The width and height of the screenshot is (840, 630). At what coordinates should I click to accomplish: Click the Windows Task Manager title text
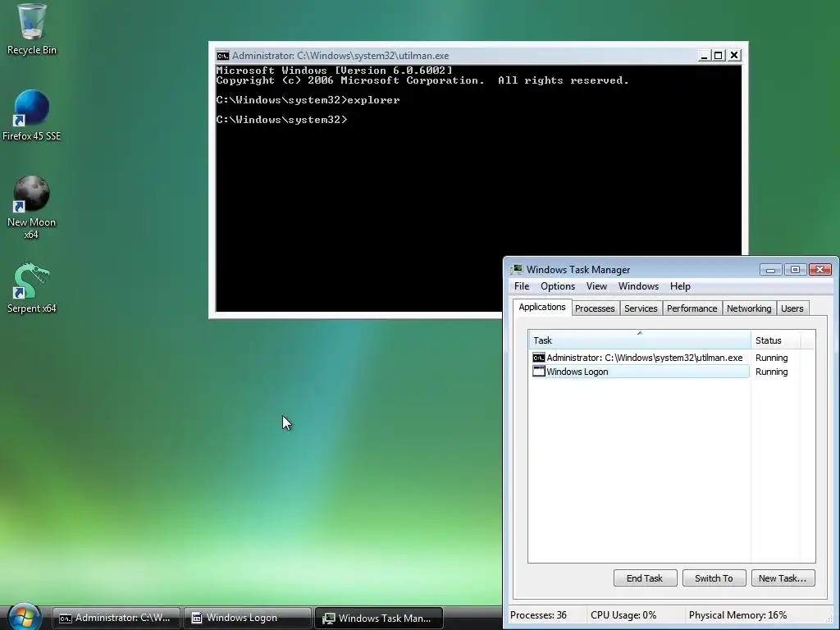click(578, 269)
